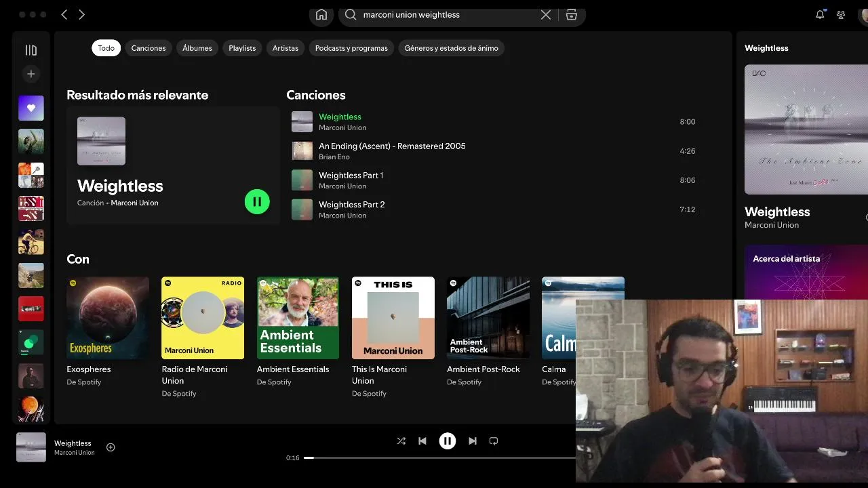Open Radio de Marconi Union cover

[x=203, y=318]
